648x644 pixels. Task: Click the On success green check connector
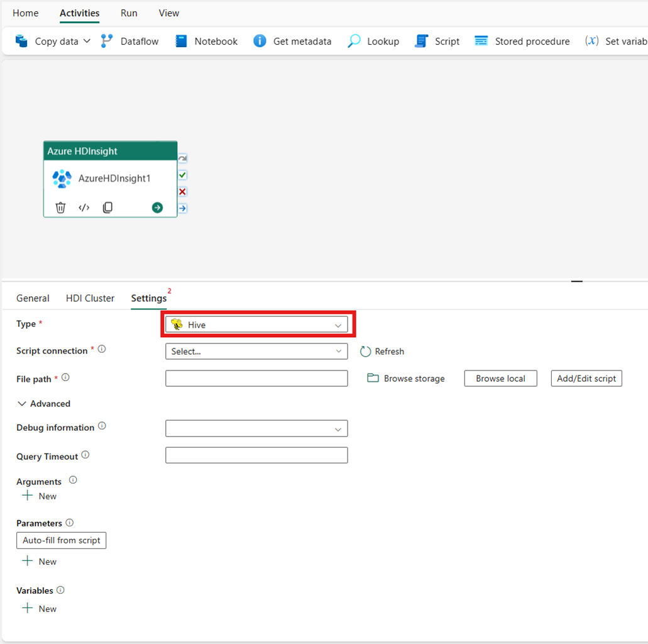(x=182, y=175)
